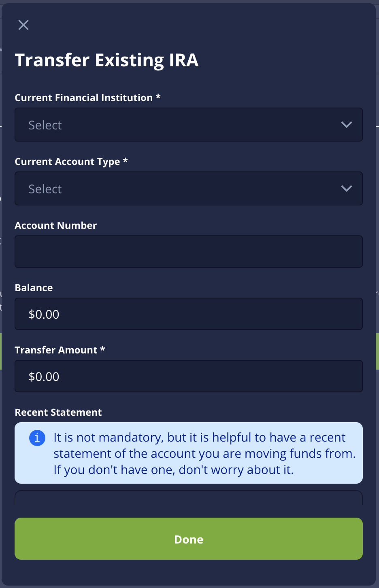Click the Balance field label
379x588 pixels.
[x=34, y=288]
